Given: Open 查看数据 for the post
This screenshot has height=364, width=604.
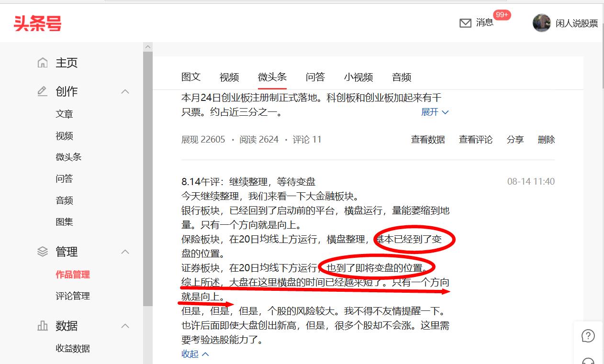Looking at the screenshot, I should (428, 139).
